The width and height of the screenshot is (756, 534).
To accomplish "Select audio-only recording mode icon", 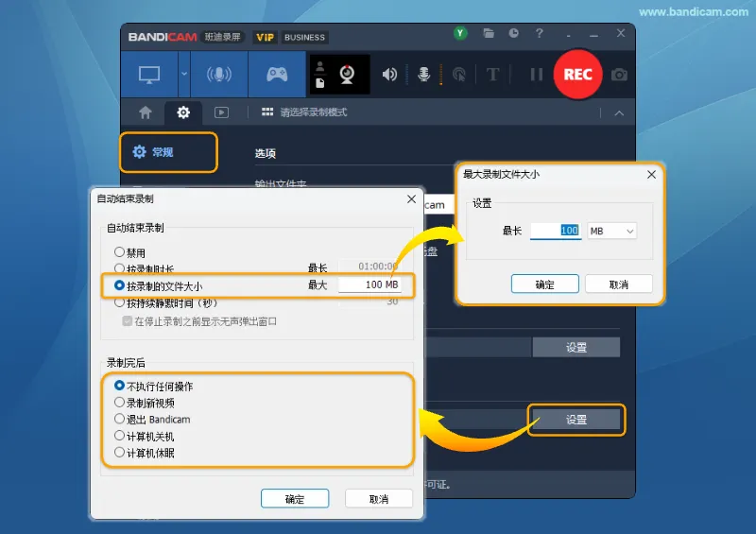I will click(x=219, y=75).
